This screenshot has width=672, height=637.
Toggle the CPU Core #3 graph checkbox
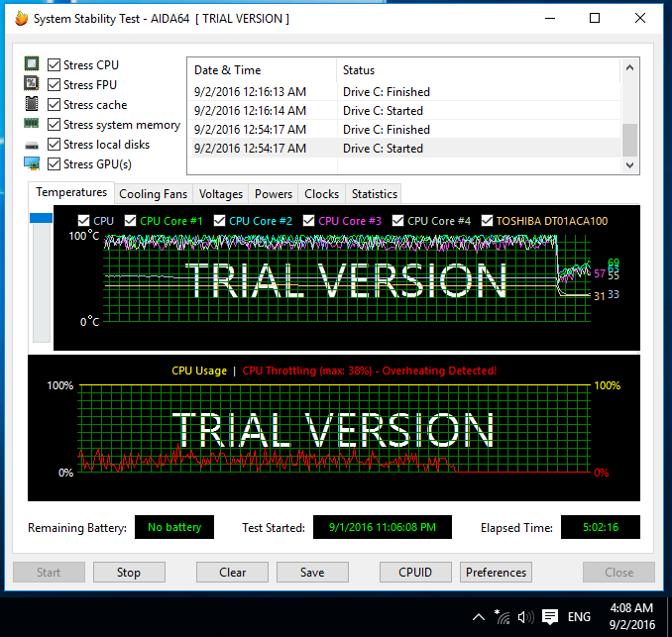(309, 221)
